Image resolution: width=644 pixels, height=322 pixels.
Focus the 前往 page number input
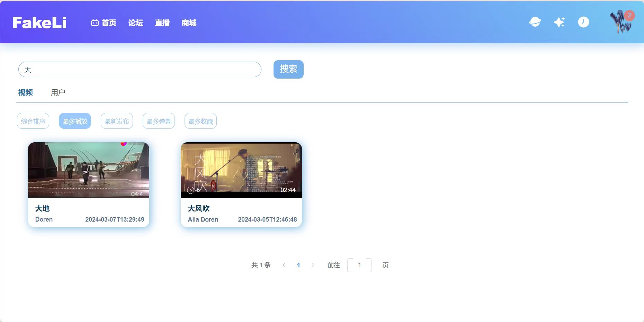click(359, 265)
